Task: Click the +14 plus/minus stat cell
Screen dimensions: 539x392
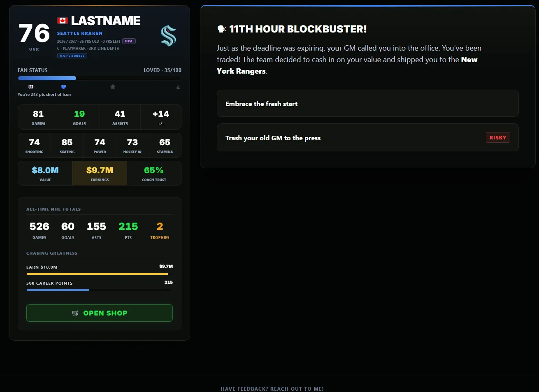Action: coord(161,117)
